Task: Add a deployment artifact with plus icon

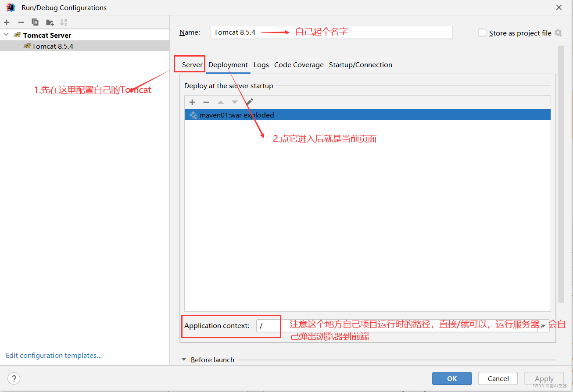Action: click(x=192, y=102)
